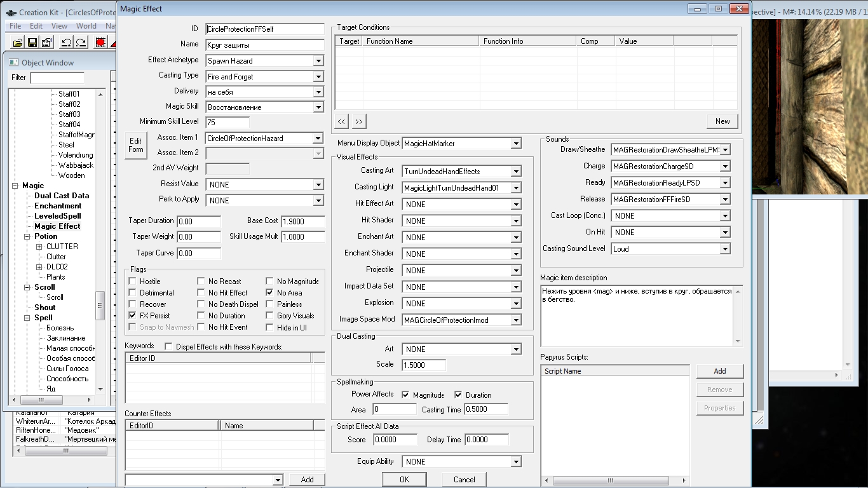Viewport: 868px width, 488px height.
Task: Click the undo arrow toolbar icon
Action: [x=66, y=43]
